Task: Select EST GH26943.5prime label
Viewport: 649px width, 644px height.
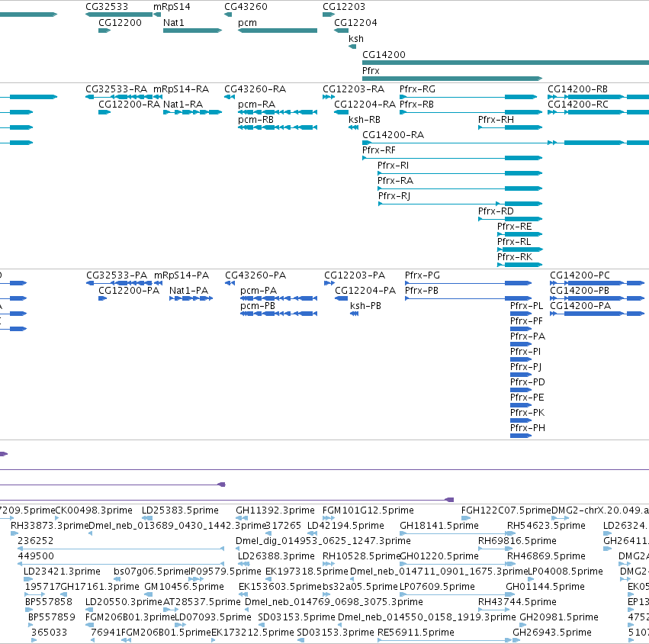Action: tap(552, 633)
